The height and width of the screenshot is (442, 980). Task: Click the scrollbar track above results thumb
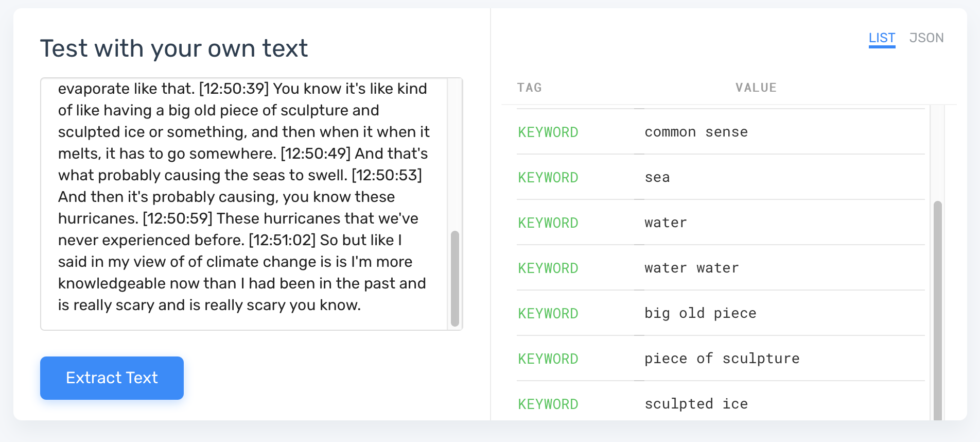pyautogui.click(x=937, y=153)
